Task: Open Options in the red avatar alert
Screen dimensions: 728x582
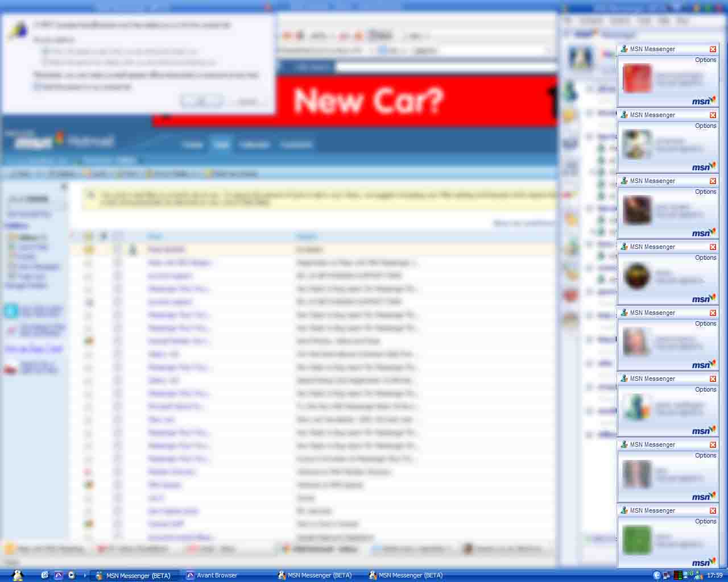Action: click(705, 60)
